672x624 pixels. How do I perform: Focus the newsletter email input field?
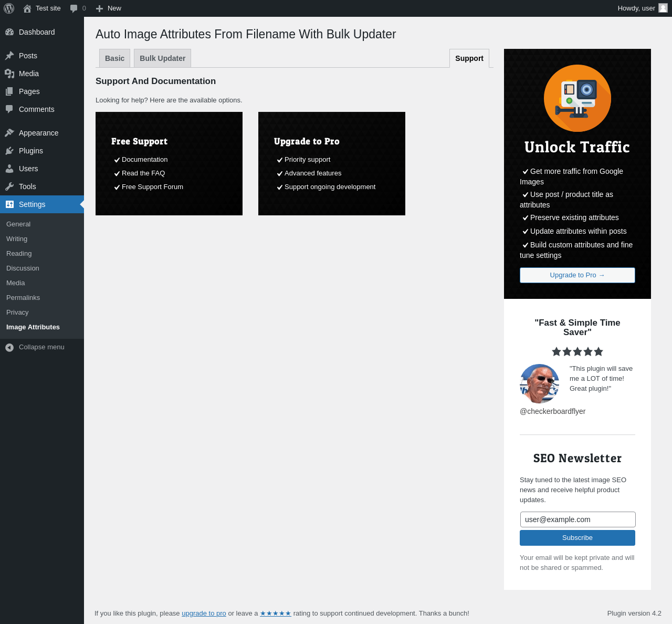[577, 519]
